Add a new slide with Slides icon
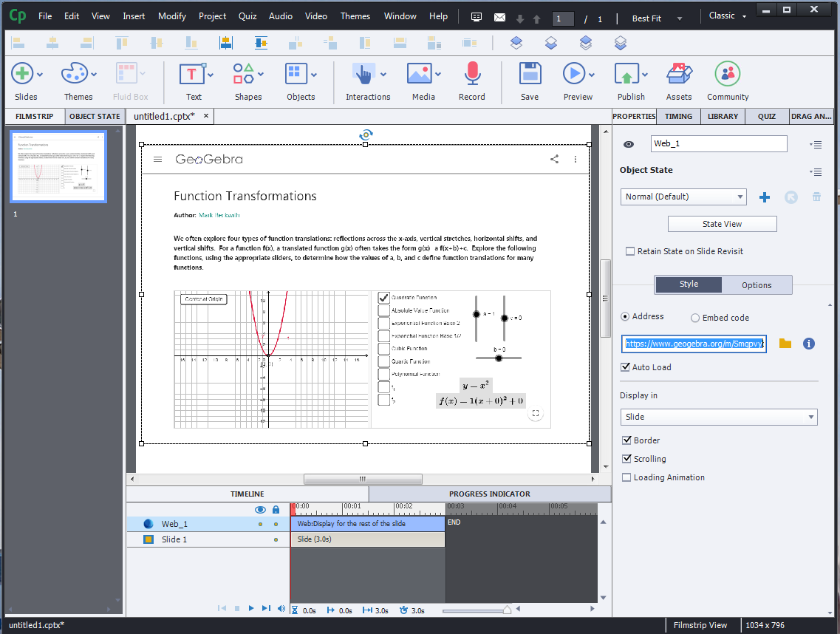This screenshot has width=840, height=634. (x=22, y=73)
